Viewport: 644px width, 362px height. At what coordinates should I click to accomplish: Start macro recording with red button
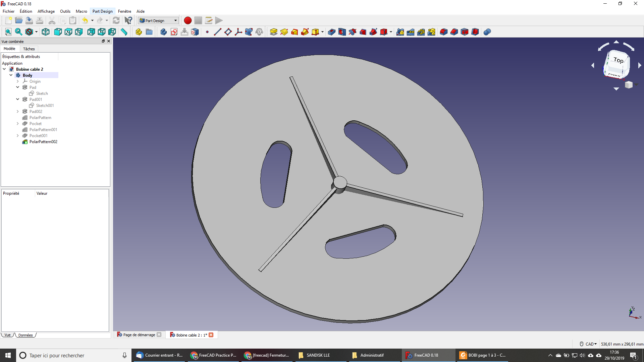tap(187, 20)
